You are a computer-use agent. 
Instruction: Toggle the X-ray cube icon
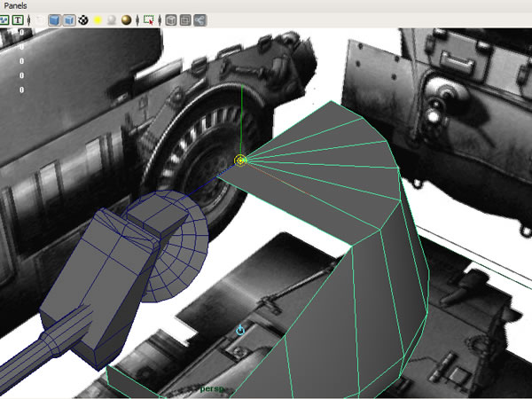[x=171, y=20]
